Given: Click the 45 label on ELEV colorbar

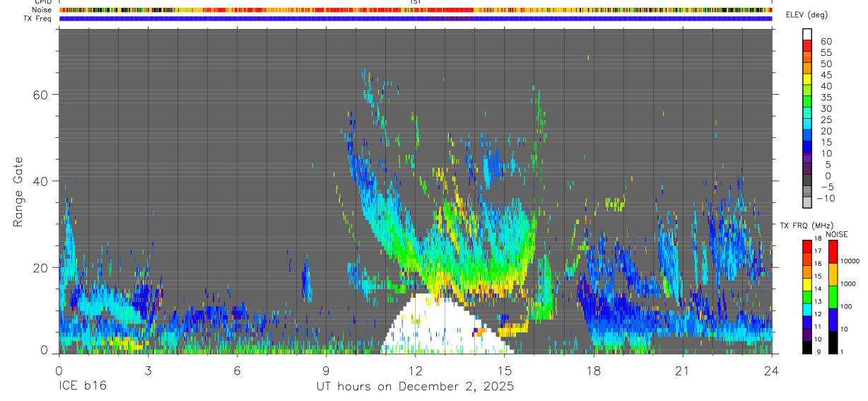Looking at the screenshot, I should tap(826, 75).
